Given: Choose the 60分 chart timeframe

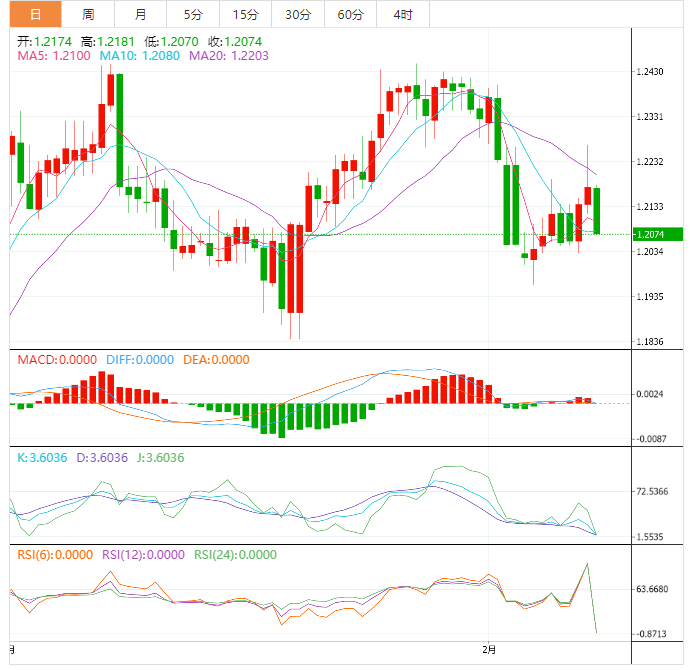Looking at the screenshot, I should click(350, 14).
